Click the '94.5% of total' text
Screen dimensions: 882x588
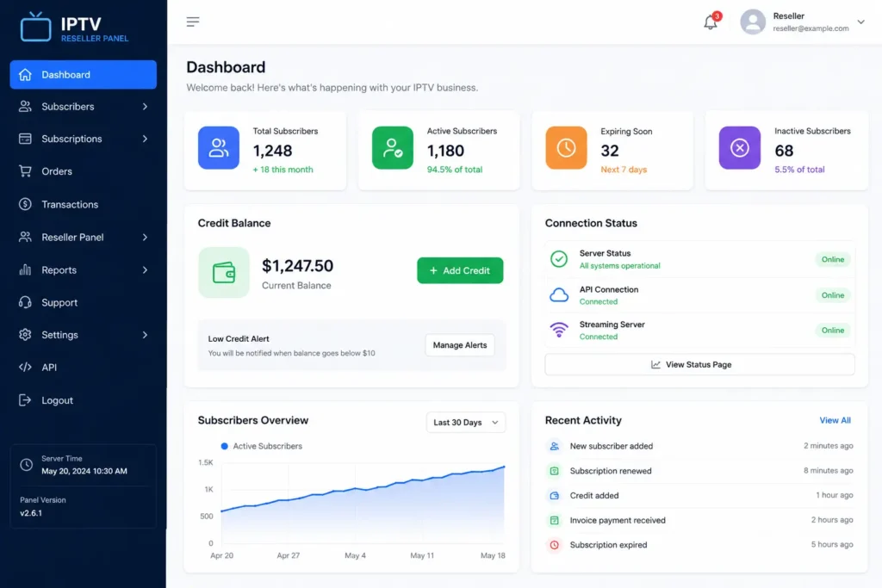pyautogui.click(x=455, y=170)
